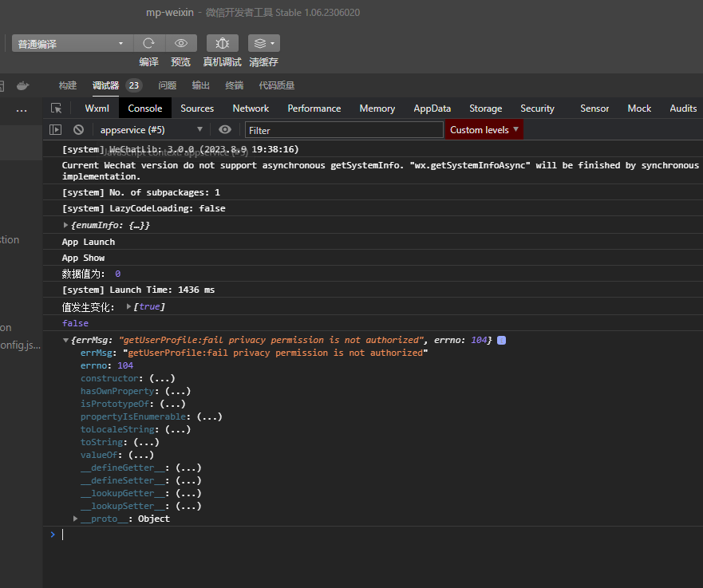The height and width of the screenshot is (588, 703).
Task: Click the console prompt input line
Action: tap(381, 535)
